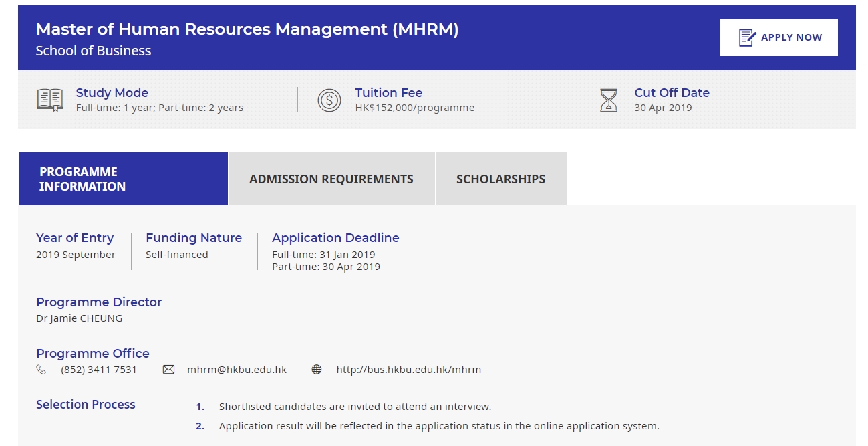Click the phone number (852) 3411 7531

pyautogui.click(x=99, y=370)
